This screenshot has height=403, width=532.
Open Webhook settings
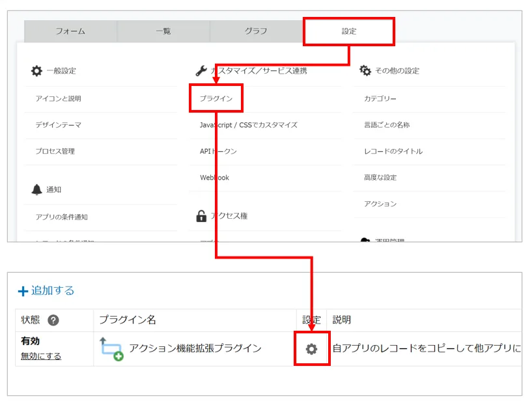click(214, 178)
